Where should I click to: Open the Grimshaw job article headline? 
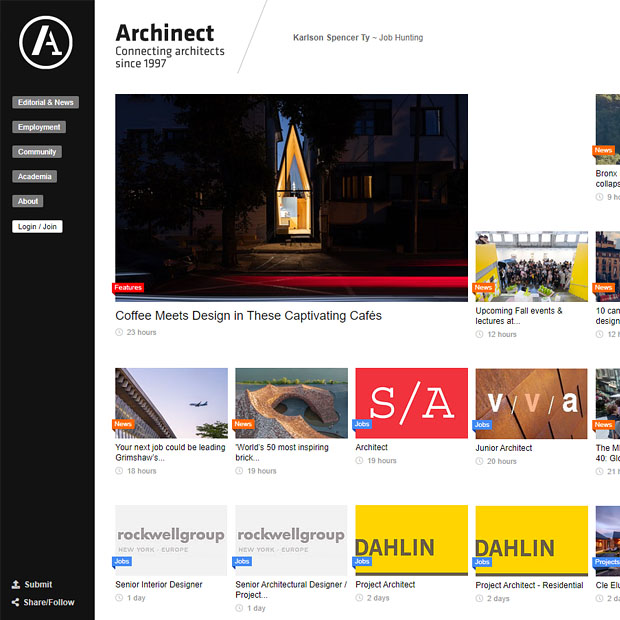click(170, 452)
